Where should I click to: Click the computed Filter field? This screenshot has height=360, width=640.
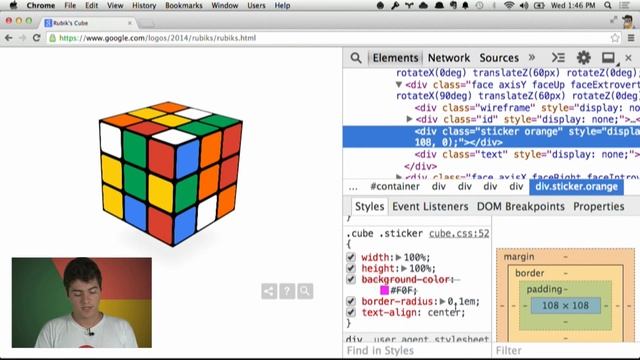[567, 351]
